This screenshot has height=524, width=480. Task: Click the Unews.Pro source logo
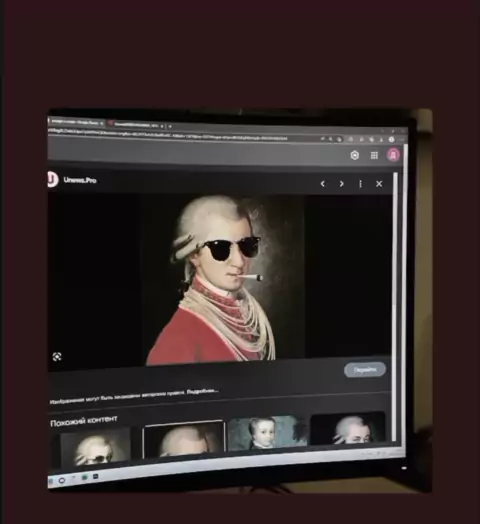(x=52, y=179)
